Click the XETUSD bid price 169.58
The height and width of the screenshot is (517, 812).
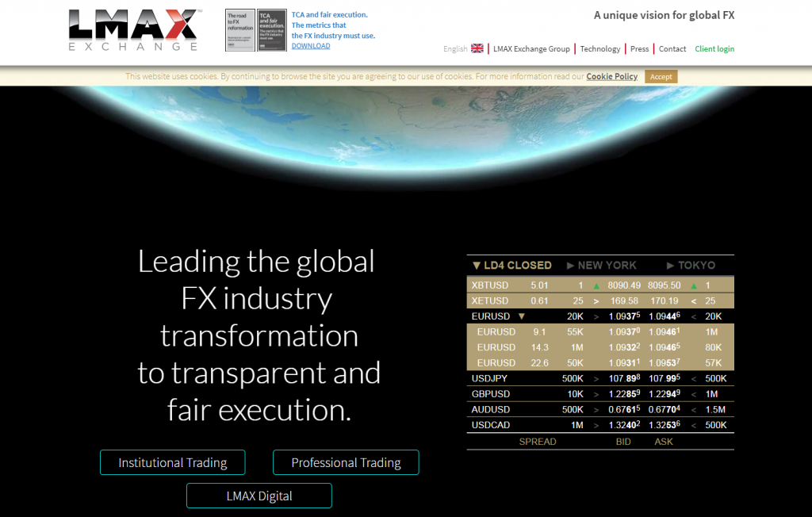pyautogui.click(x=624, y=301)
